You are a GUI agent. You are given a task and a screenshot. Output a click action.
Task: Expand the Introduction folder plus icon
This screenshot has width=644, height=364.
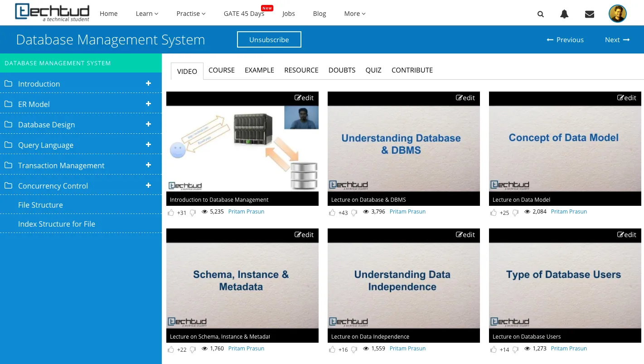[x=148, y=83]
